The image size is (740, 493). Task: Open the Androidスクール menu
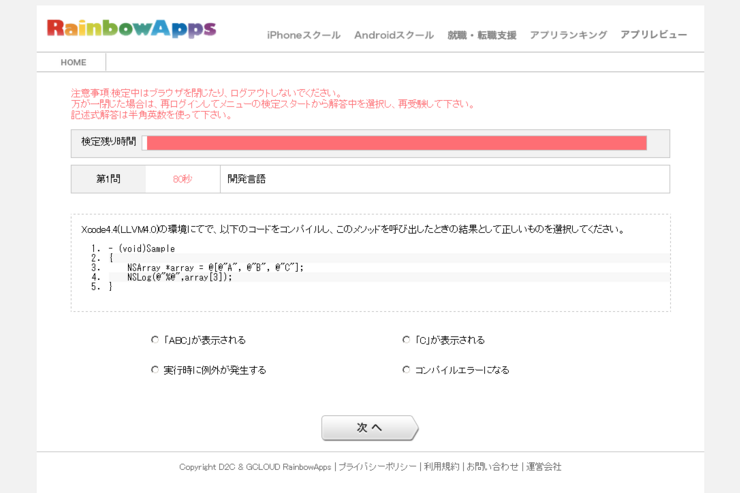coord(394,35)
